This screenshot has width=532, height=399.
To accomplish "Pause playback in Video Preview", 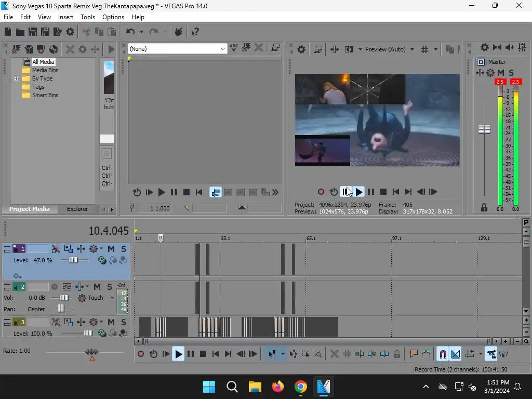I will tap(371, 192).
